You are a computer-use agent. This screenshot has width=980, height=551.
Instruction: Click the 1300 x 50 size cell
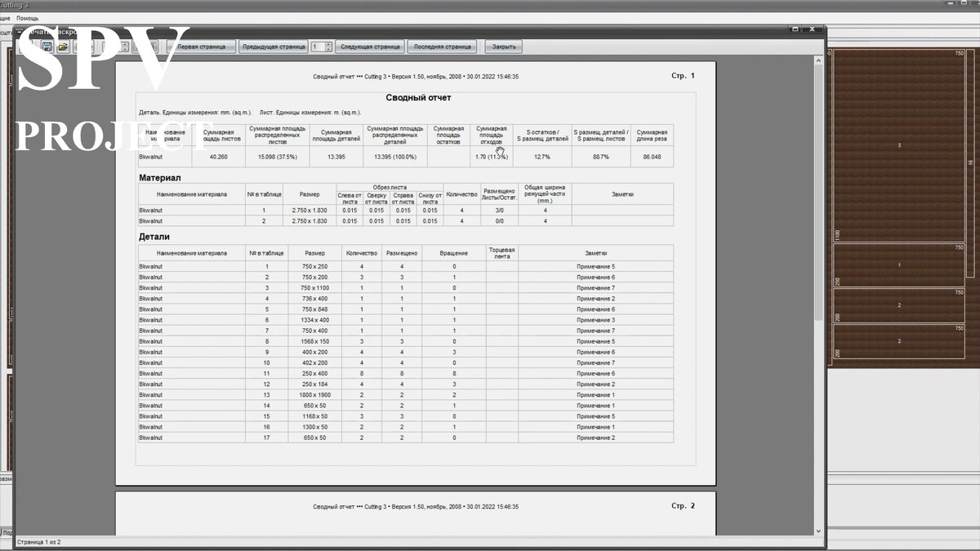point(314,427)
